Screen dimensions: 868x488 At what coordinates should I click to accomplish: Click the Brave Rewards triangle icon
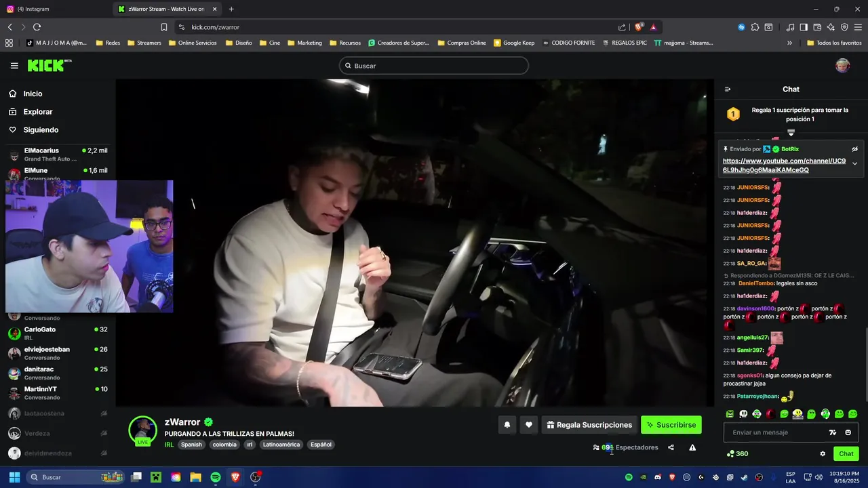click(654, 27)
